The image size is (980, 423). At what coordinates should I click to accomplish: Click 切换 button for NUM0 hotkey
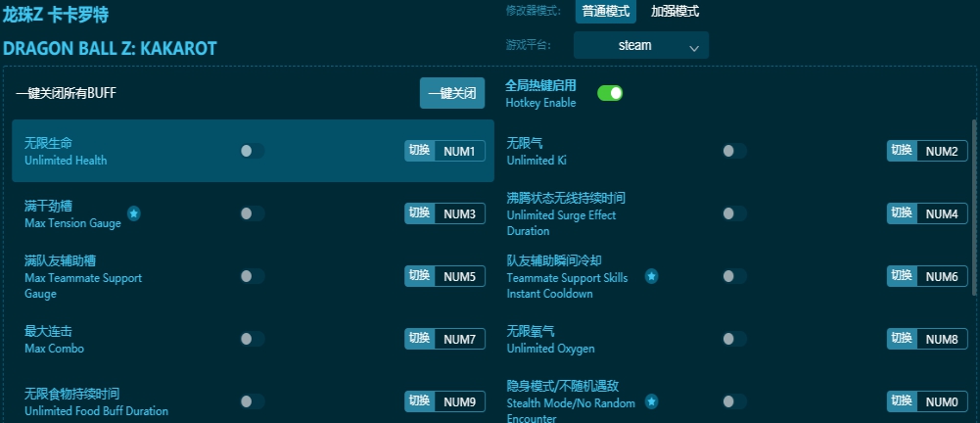(902, 400)
